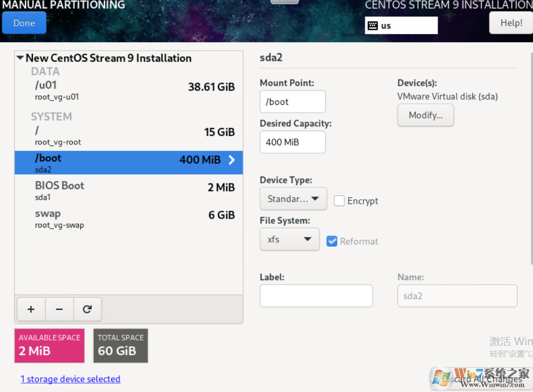This screenshot has width=533, height=392.
Task: Click the right-side vertical scrollbar
Action: [x=531, y=158]
